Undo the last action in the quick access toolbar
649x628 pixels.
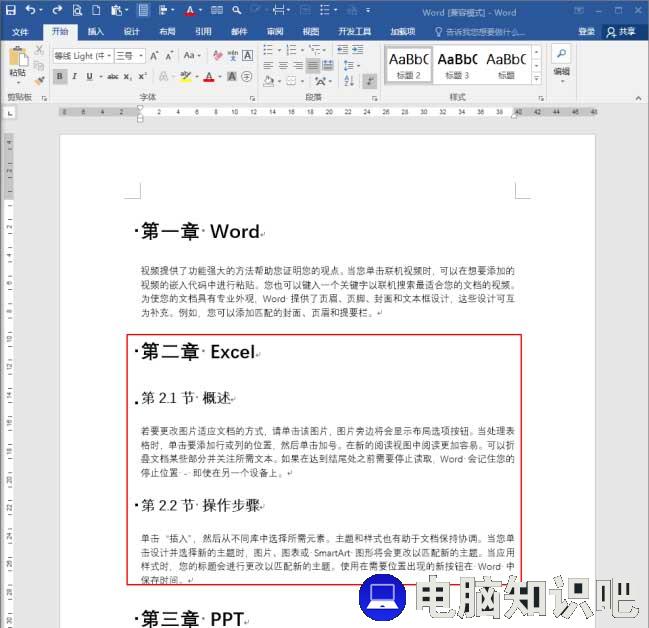coord(31,10)
